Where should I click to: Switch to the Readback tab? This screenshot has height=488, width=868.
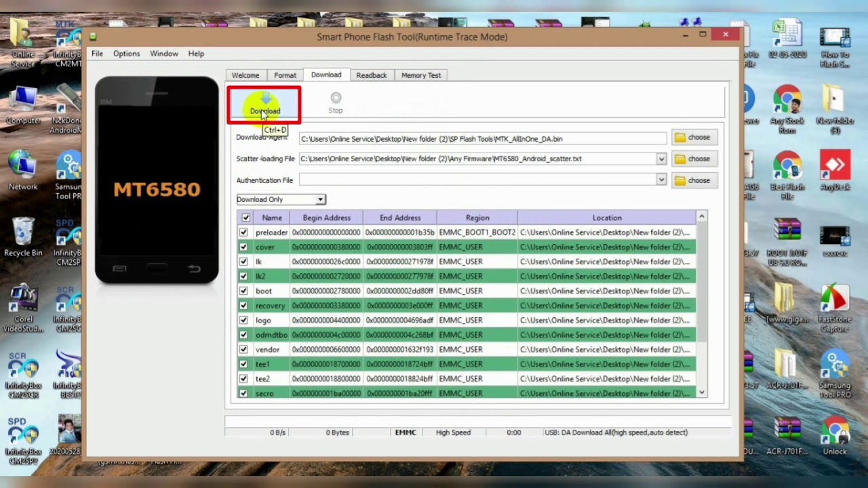(x=372, y=75)
